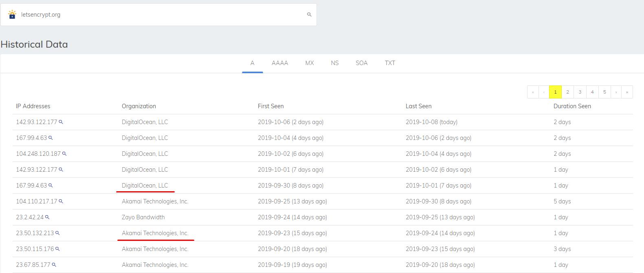This screenshot has height=273, width=644.
Task: Click the Historical Data heading
Action: click(x=34, y=44)
